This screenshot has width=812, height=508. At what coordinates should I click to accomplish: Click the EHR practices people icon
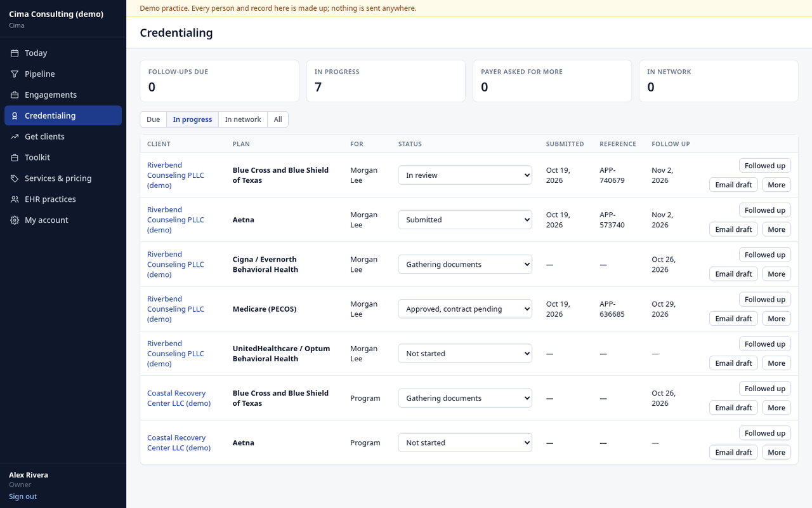pyautogui.click(x=15, y=199)
